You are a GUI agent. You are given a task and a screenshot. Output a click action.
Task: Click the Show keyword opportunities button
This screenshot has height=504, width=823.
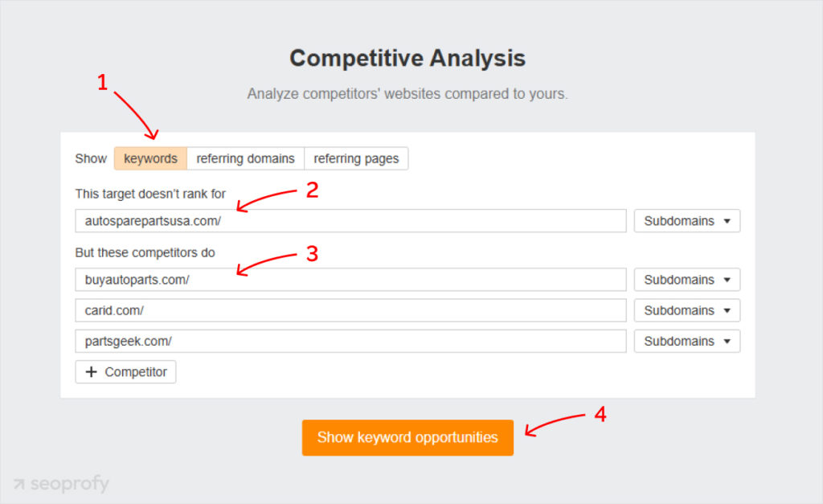coord(407,437)
